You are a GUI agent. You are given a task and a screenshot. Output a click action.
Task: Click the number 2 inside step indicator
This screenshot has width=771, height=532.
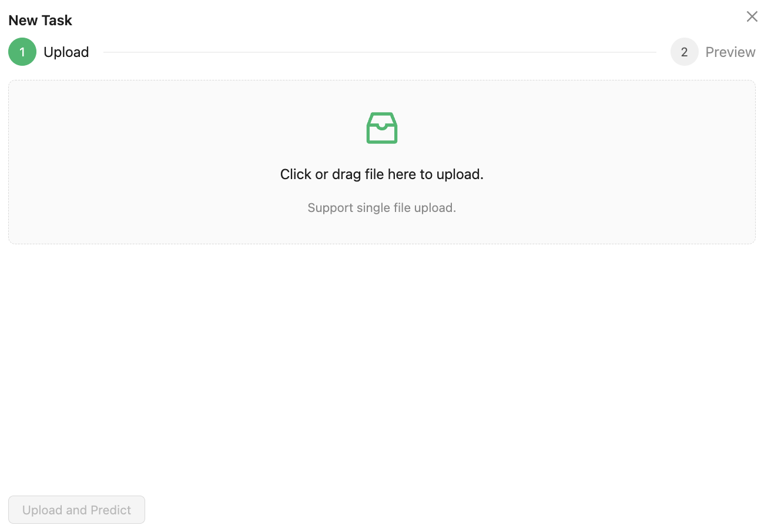click(685, 52)
